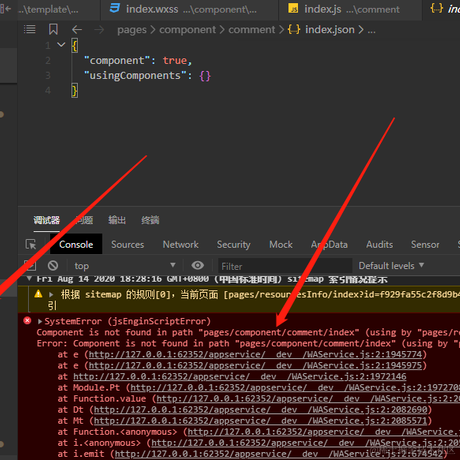This screenshot has height=460, width=460.
Task: Open WAService.js:2:1945975 stack link
Action: tap(255, 365)
